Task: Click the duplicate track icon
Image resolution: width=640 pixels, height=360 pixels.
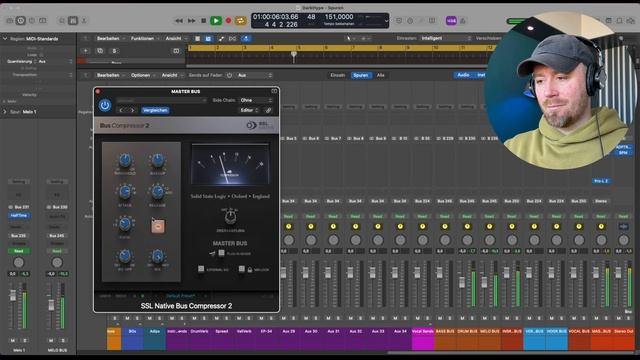Action: click(x=100, y=51)
